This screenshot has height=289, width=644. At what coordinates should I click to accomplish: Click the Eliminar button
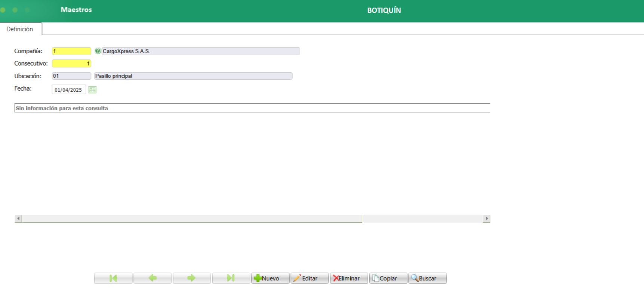349,278
